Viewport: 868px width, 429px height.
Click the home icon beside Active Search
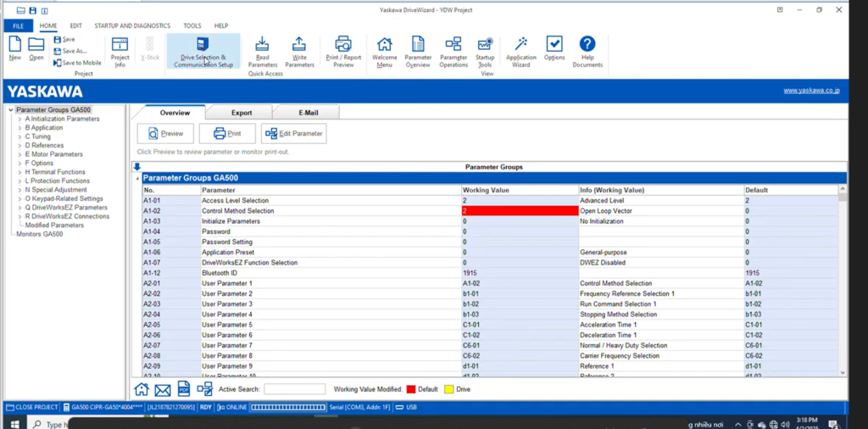pos(142,389)
